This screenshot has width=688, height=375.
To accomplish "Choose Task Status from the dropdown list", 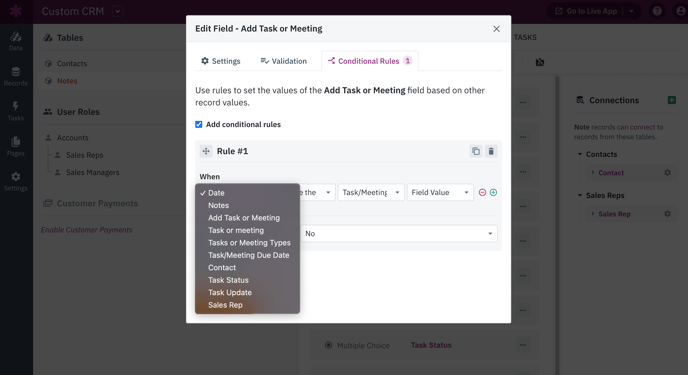I will tap(228, 280).
